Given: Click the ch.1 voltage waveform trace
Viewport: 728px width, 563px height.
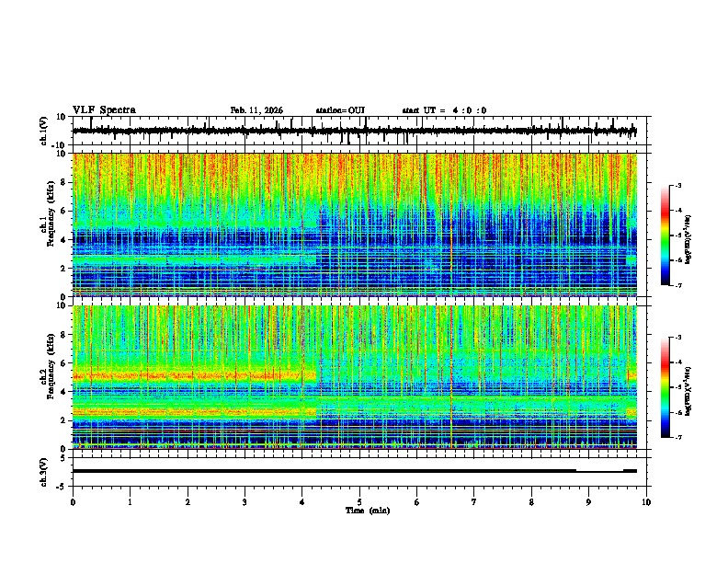Looking at the screenshot, I should tap(354, 131).
